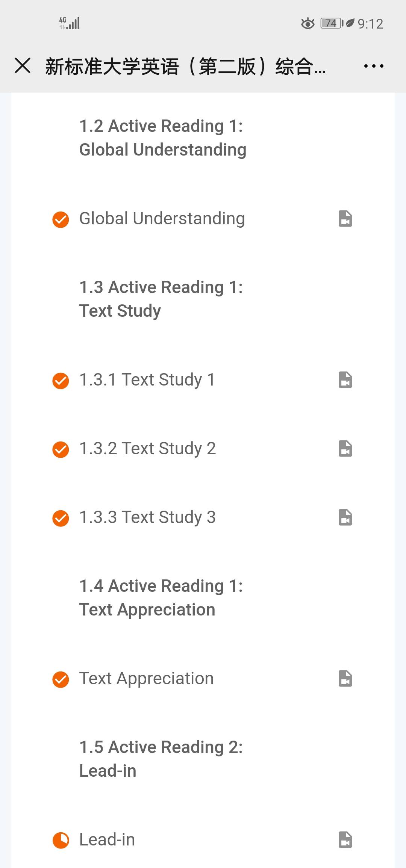Viewport: 406px width, 868px height.
Task: Click completed checkmark for 1.3.1 Text Study 1
Action: click(61, 381)
